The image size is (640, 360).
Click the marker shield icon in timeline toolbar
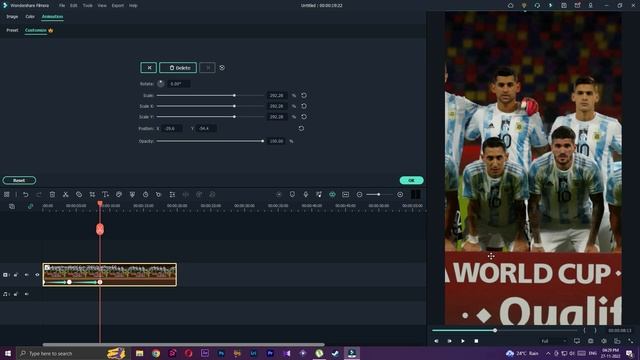click(x=292, y=195)
